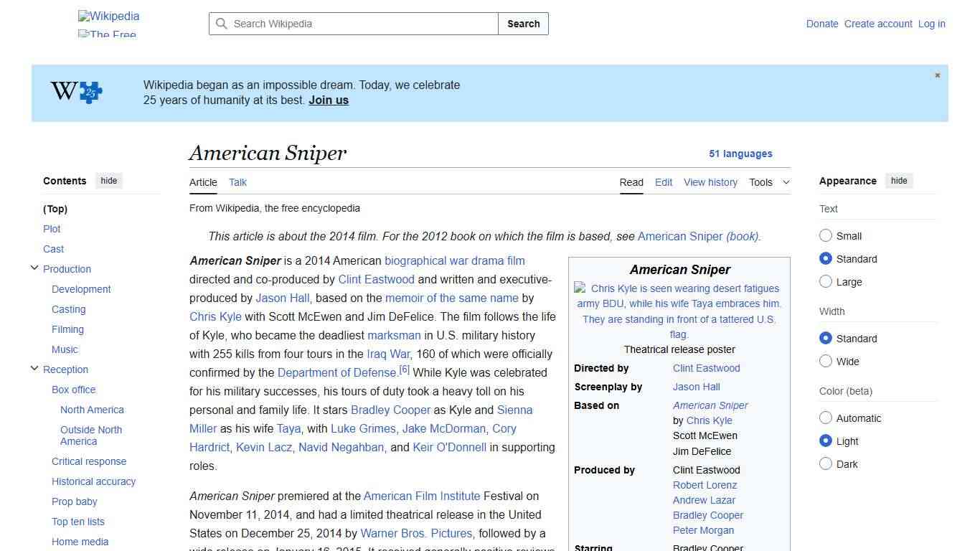
Task: Hide the Contents sidebar
Action: tap(108, 181)
